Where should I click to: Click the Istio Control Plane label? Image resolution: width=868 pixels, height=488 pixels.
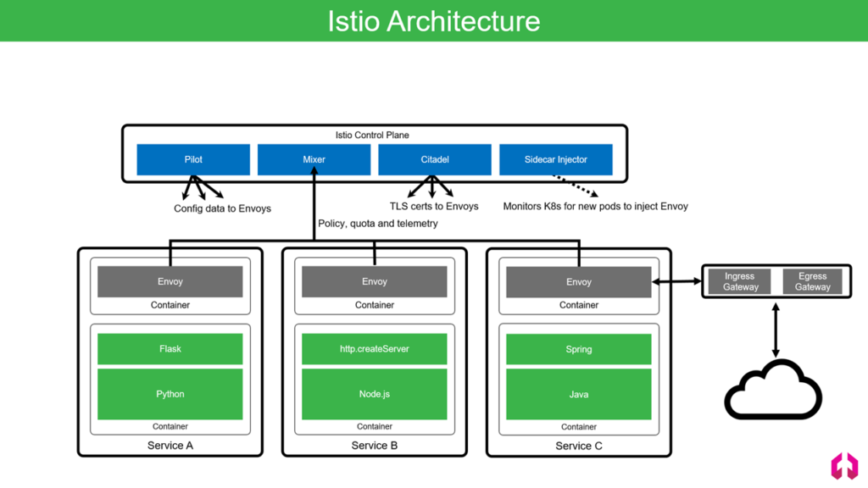372,135
